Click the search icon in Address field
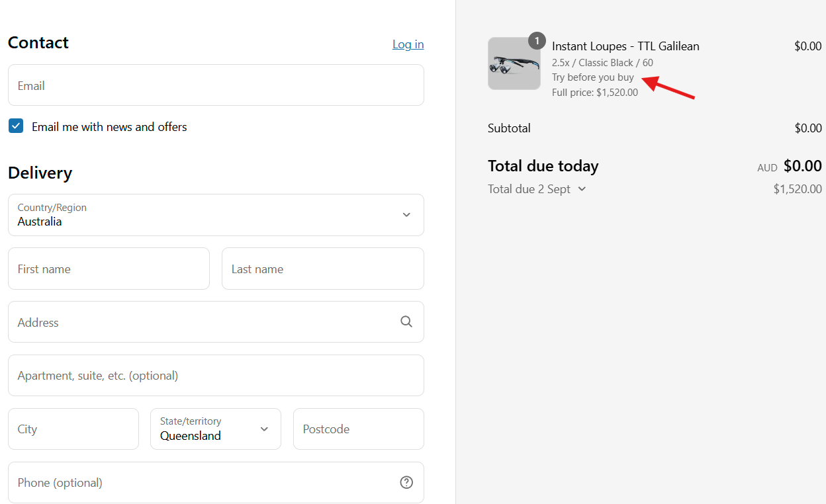The height and width of the screenshot is (504, 826). point(406,322)
